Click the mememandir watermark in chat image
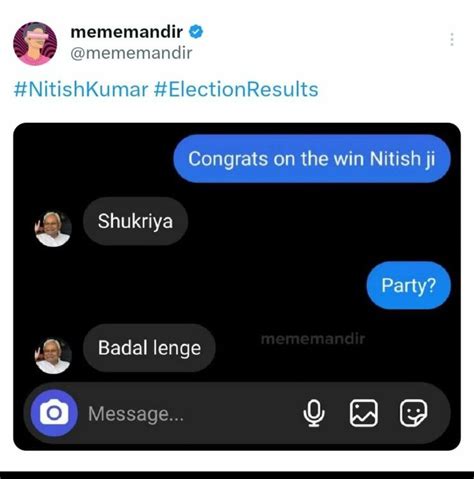474x479 pixels. click(313, 339)
